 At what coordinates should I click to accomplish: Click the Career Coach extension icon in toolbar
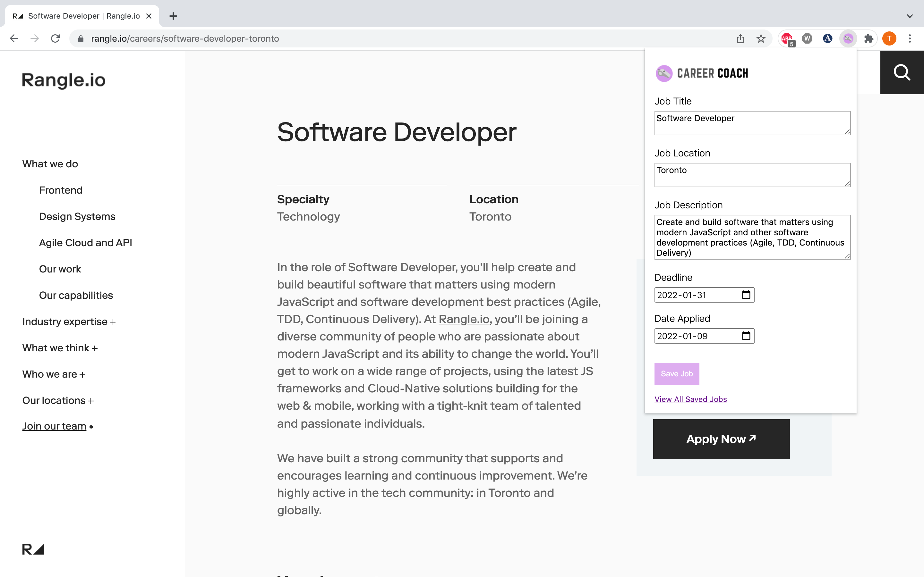pyautogui.click(x=848, y=38)
